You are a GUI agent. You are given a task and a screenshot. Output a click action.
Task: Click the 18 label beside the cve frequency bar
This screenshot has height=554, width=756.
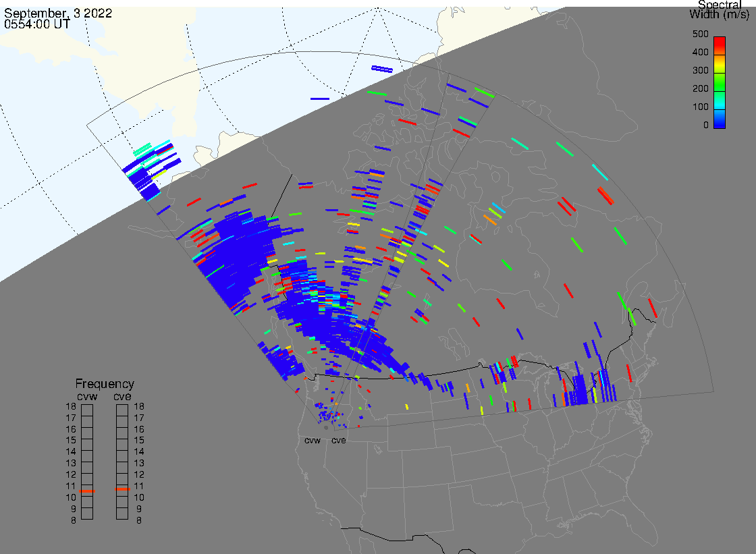[x=139, y=406]
